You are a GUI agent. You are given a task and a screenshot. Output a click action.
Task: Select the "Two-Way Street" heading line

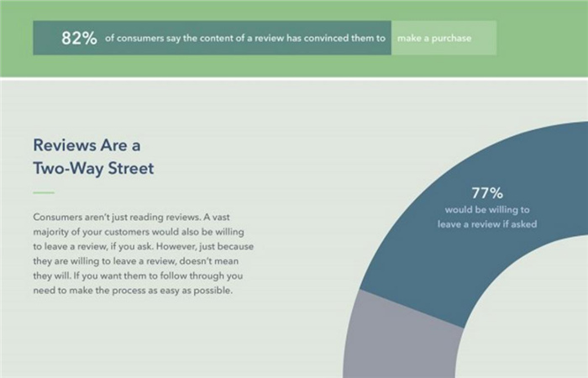click(x=92, y=168)
